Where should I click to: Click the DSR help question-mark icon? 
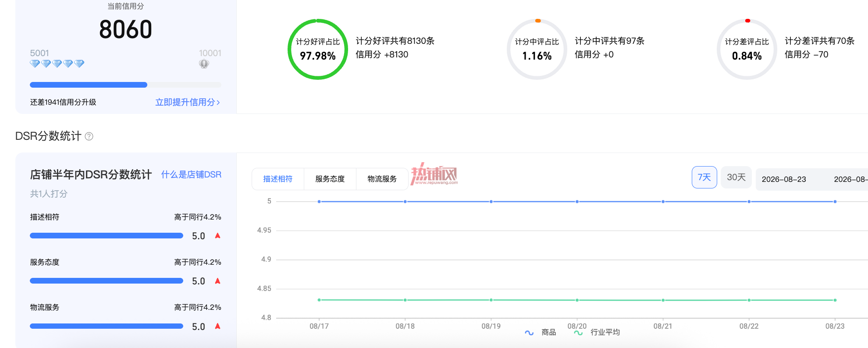[x=89, y=136]
